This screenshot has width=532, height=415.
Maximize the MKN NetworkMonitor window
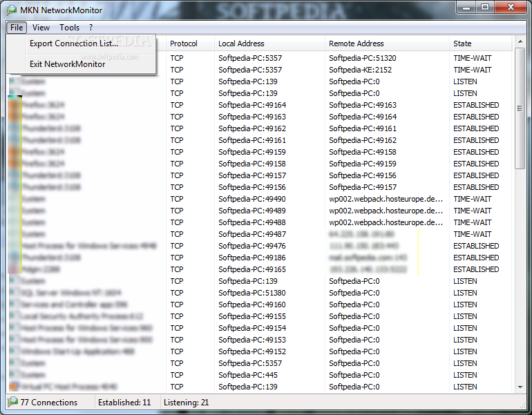pyautogui.click(x=485, y=8)
